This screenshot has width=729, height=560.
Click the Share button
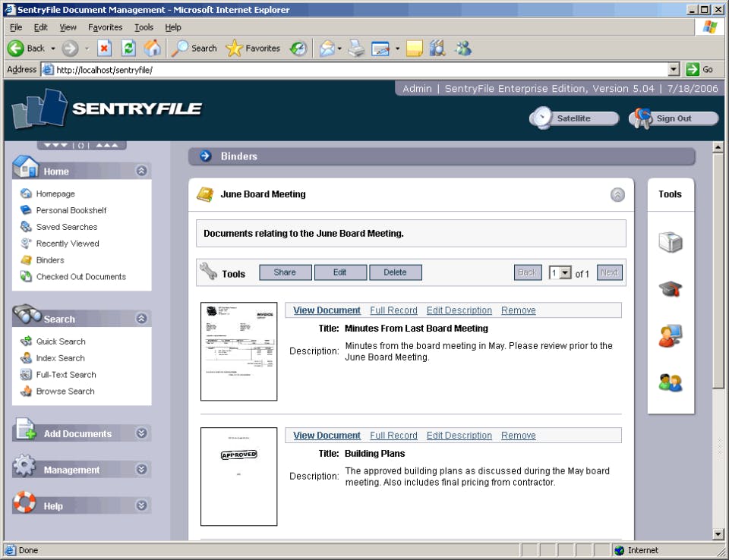point(285,272)
